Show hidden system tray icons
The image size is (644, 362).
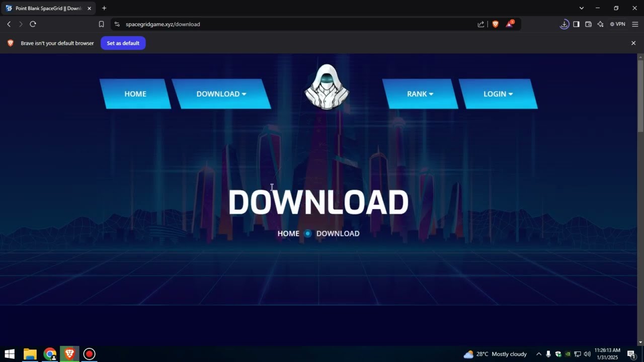point(539,354)
